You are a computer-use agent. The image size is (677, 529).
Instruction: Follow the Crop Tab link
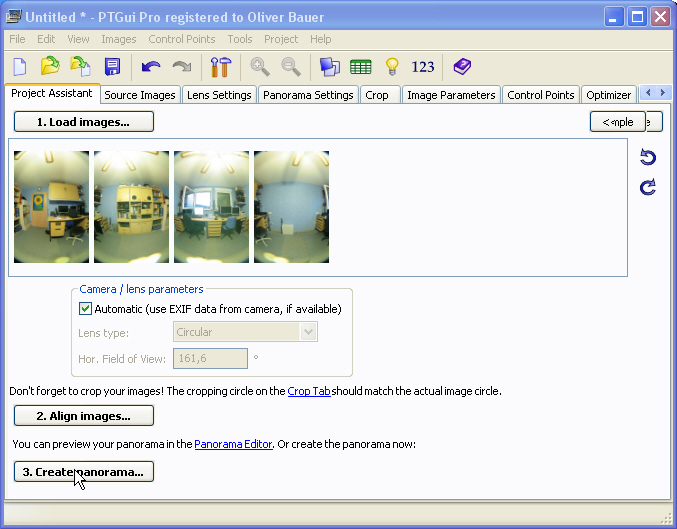click(x=309, y=391)
